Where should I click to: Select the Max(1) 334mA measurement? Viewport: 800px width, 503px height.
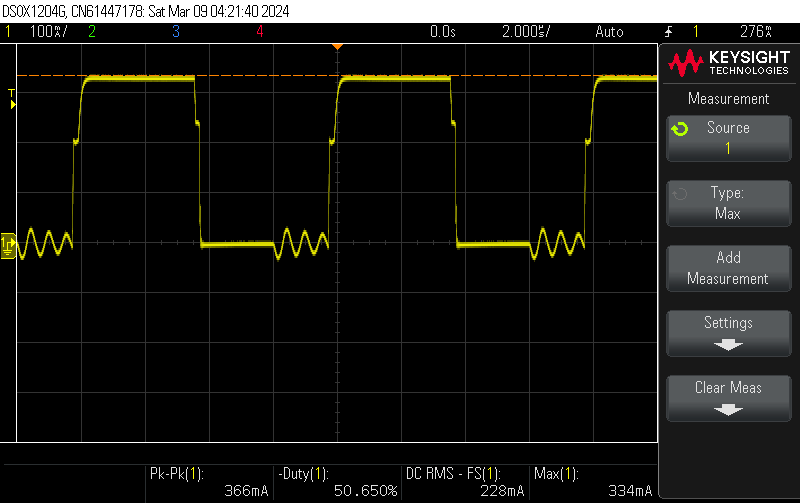(x=593, y=482)
